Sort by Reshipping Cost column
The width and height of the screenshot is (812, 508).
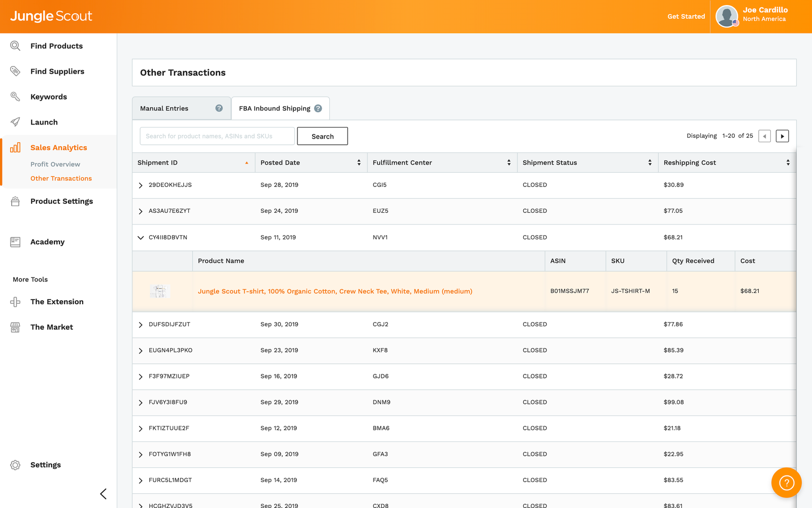point(788,163)
